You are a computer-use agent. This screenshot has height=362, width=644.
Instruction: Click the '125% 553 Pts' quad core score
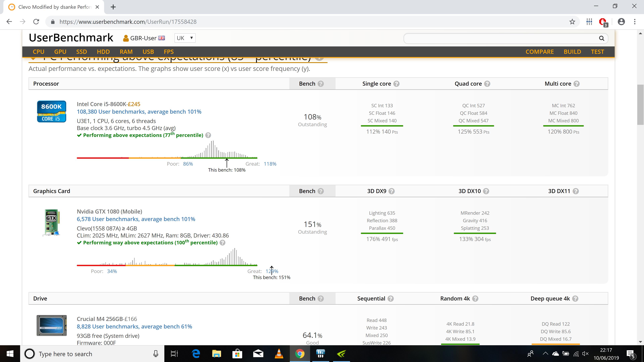point(473,132)
